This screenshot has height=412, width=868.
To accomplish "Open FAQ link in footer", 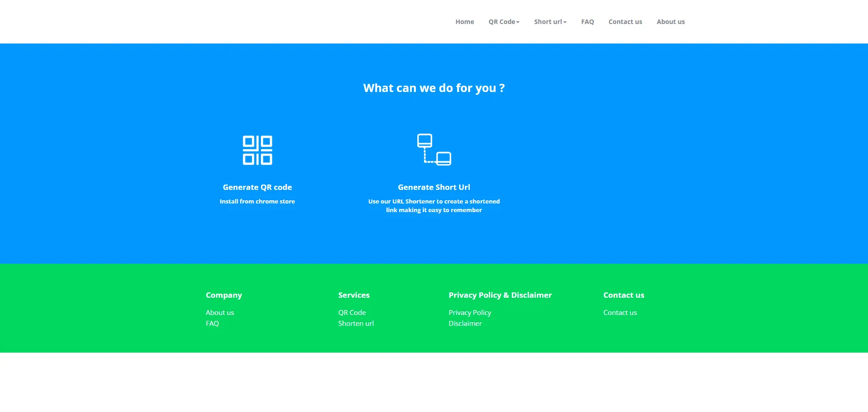I will tap(212, 324).
